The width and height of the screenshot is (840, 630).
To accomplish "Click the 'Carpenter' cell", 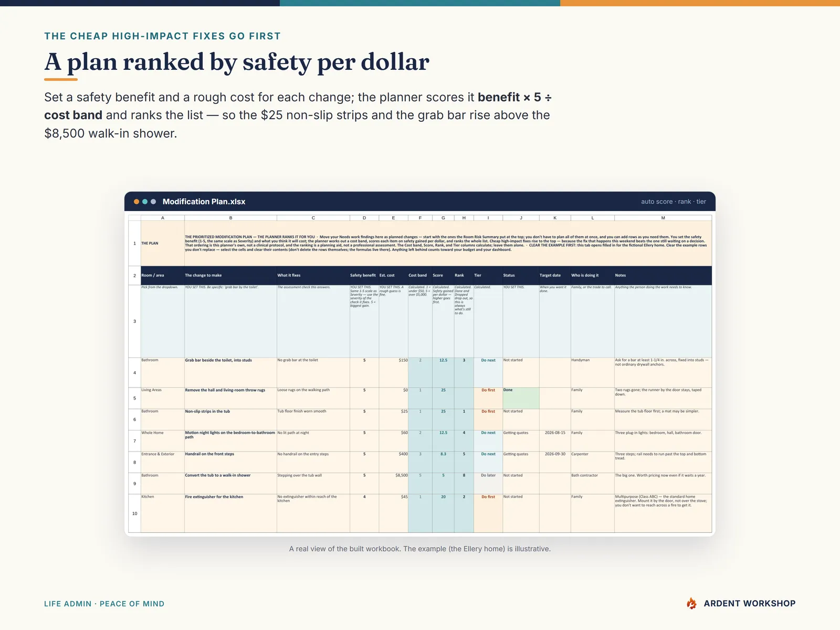I will (593, 462).
